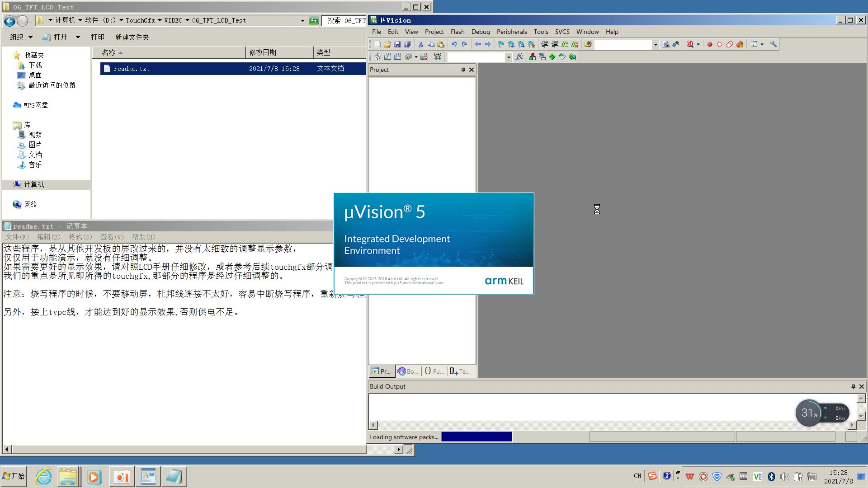Click the Rebuild all target files icon
Viewport: 868px width, 488px height.
[397, 57]
